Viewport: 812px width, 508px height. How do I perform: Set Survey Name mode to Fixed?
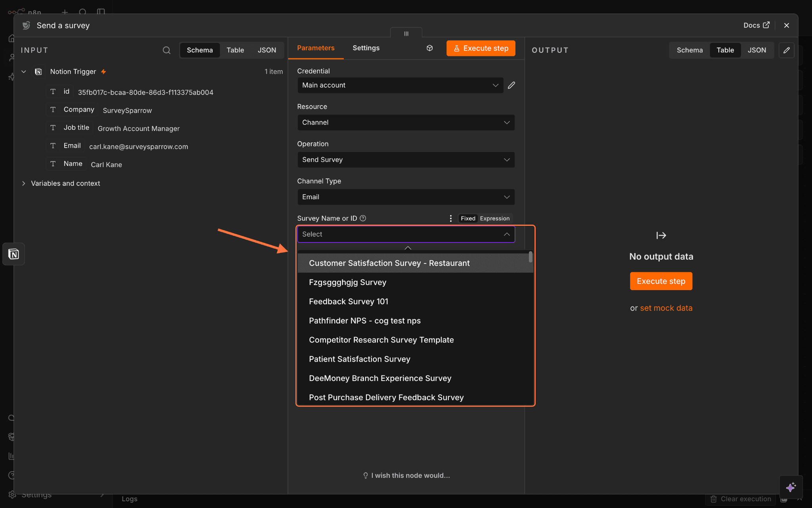[x=468, y=219]
